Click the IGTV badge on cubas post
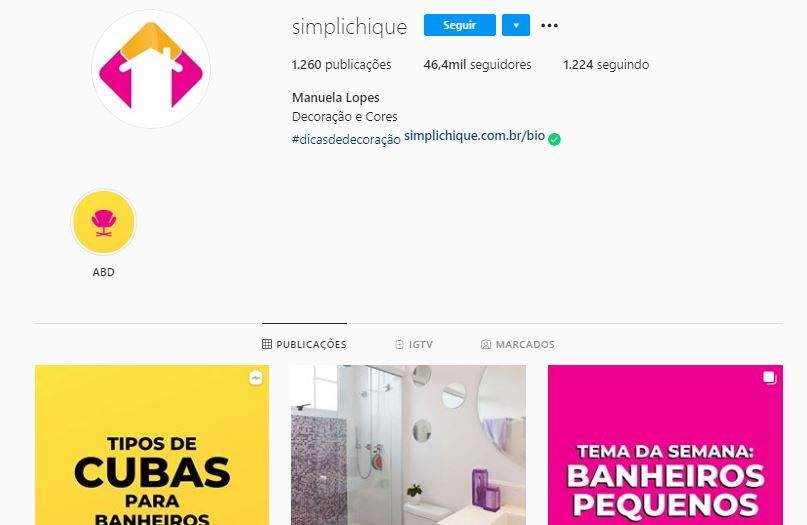 click(x=256, y=378)
